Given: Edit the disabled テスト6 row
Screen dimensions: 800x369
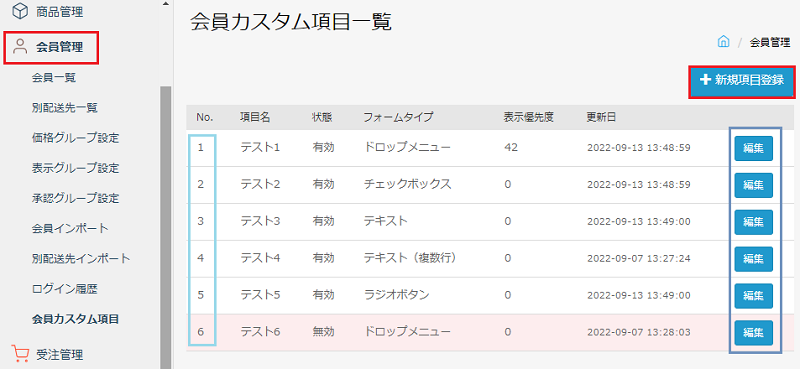Looking at the screenshot, I should 754,333.
